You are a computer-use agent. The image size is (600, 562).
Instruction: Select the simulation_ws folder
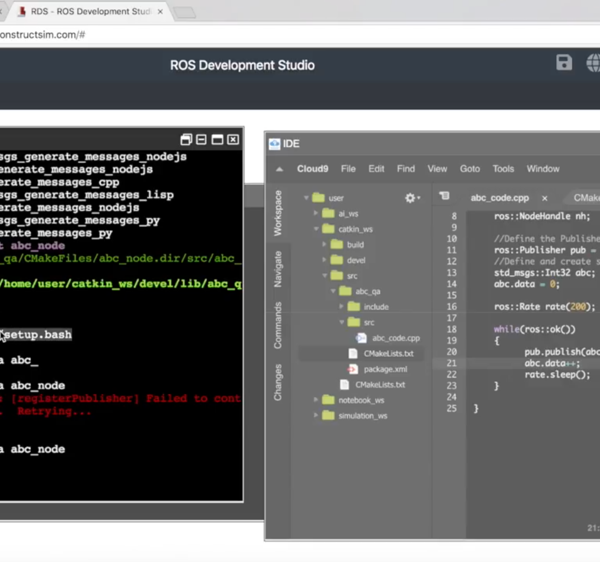[363, 416]
